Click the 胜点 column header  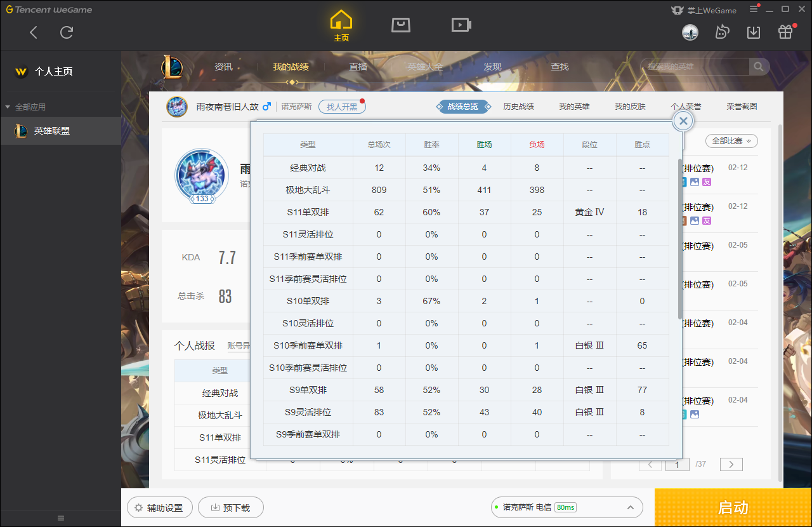(642, 145)
